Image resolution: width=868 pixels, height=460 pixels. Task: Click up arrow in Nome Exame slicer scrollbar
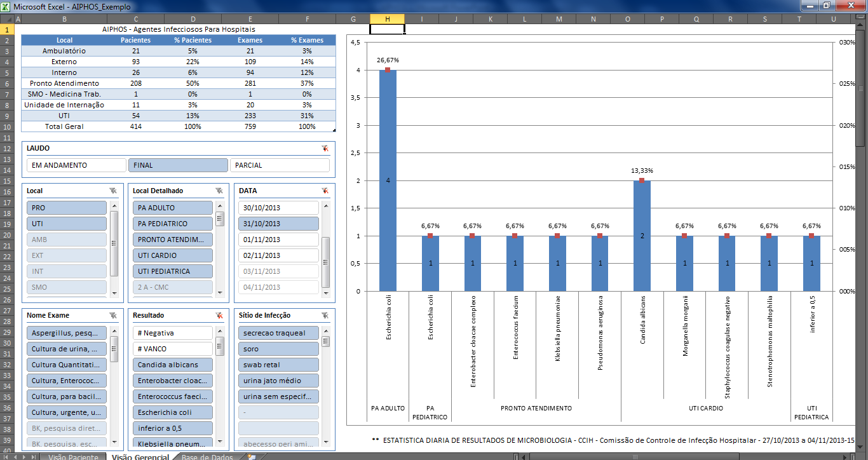pyautogui.click(x=114, y=330)
